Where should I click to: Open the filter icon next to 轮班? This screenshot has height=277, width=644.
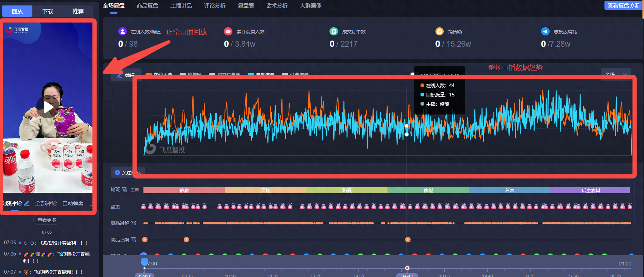tap(125, 189)
